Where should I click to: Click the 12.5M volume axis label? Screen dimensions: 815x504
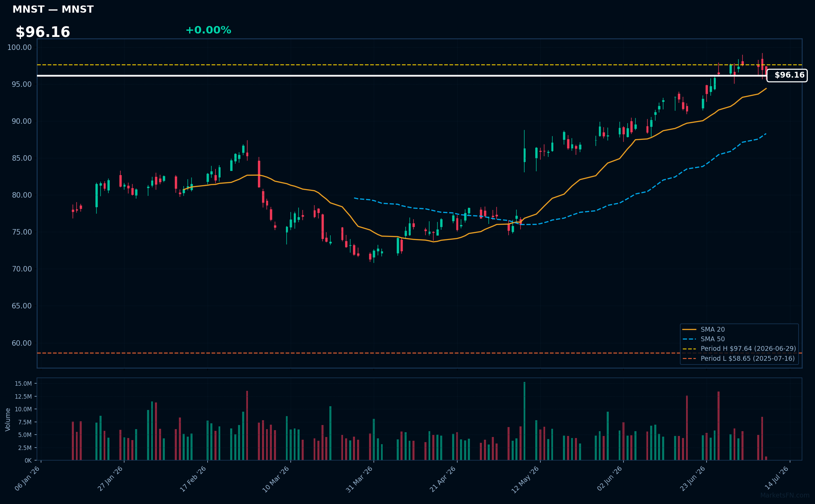click(23, 397)
